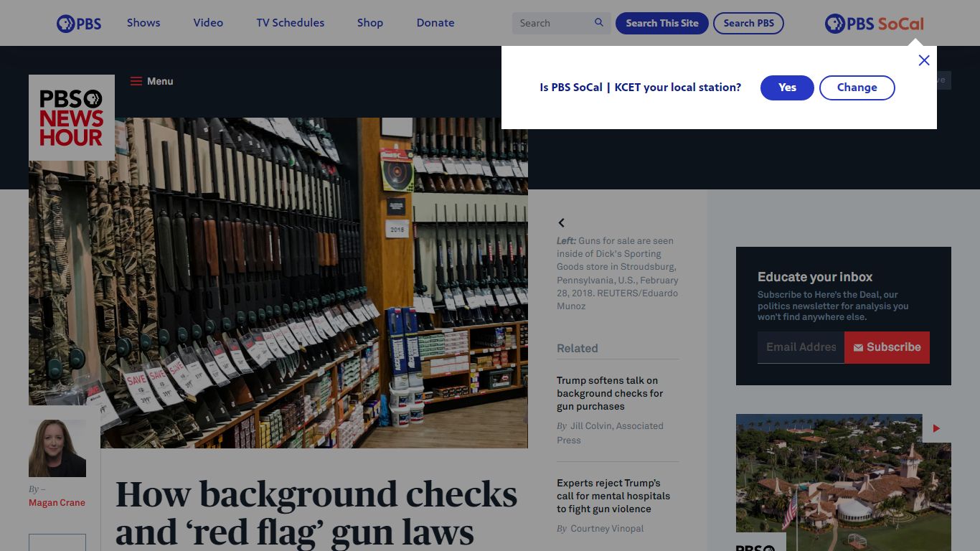
Task: Focus the Email Address field
Action: tap(801, 347)
